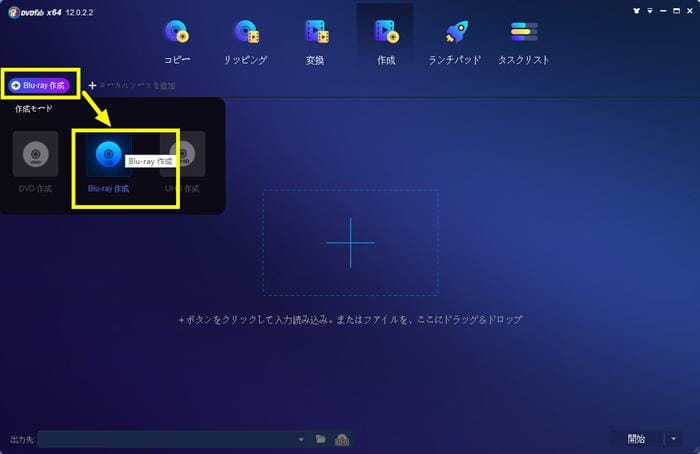The height and width of the screenshot is (454, 700).
Task: Browse output folder with folder icon
Action: [321, 439]
